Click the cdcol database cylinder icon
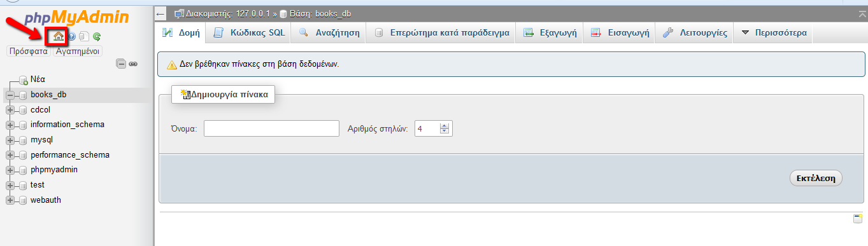Viewport: 868px width, 246px height. tap(23, 110)
